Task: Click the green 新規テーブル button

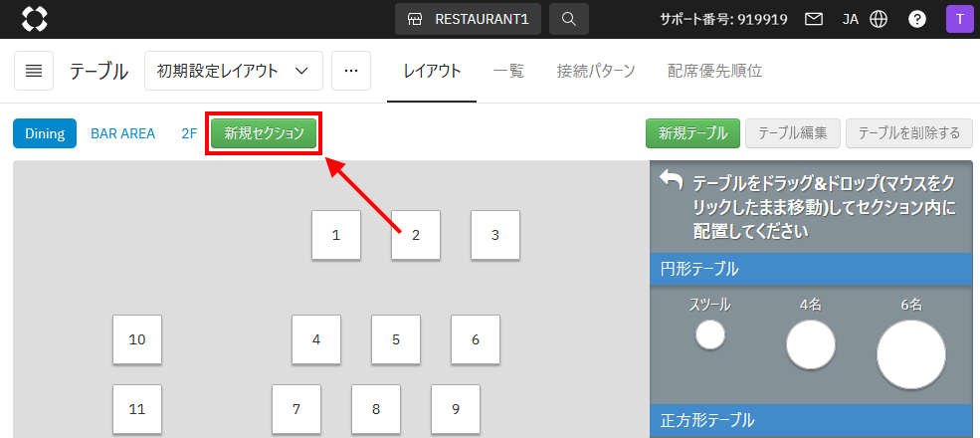Action: [692, 133]
